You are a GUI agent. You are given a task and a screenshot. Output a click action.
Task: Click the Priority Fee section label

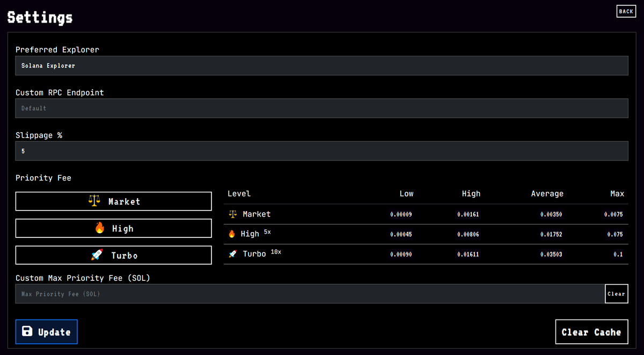click(x=43, y=178)
